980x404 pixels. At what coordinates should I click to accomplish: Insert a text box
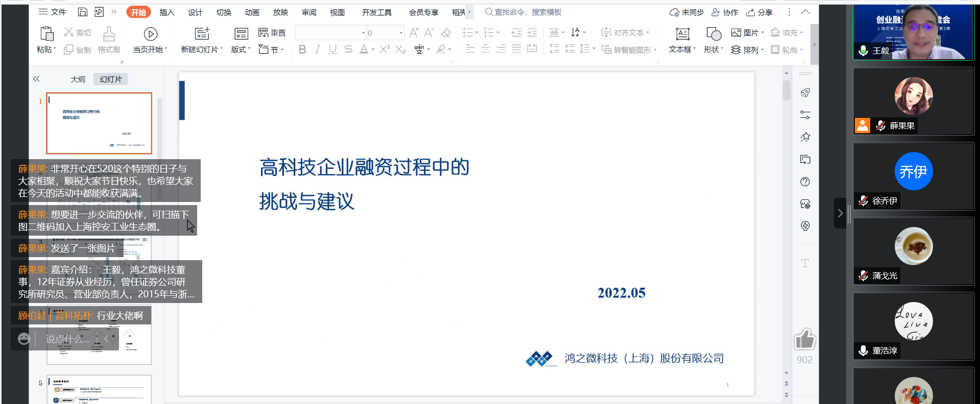pos(682,34)
